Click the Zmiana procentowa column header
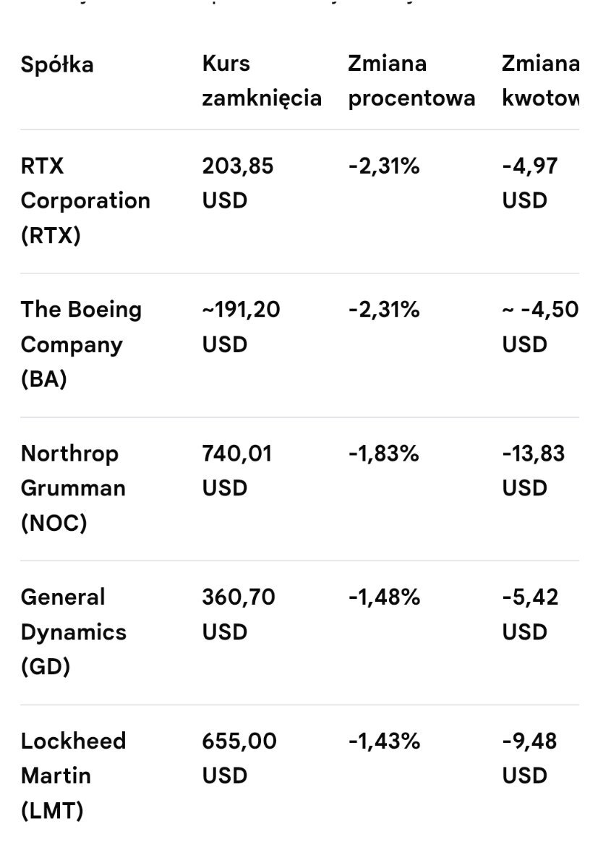Screen dimensions: 611x868 [411, 80]
